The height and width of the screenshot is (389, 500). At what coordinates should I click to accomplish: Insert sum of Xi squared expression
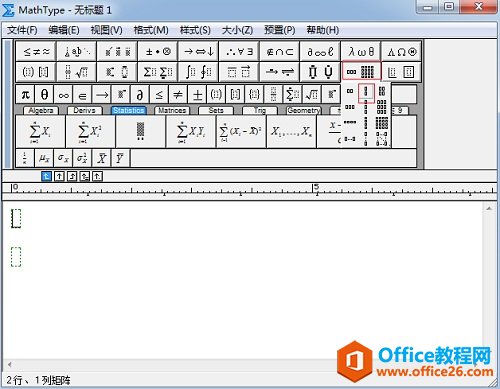(x=90, y=132)
